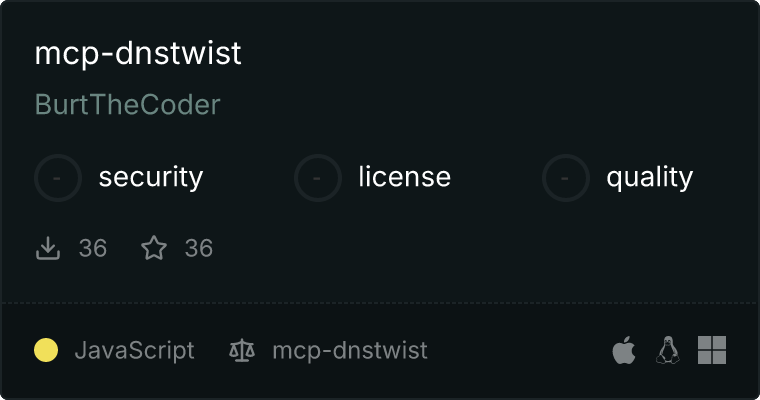Click the yellow JavaScript language dot
The image size is (760, 400).
(46, 350)
